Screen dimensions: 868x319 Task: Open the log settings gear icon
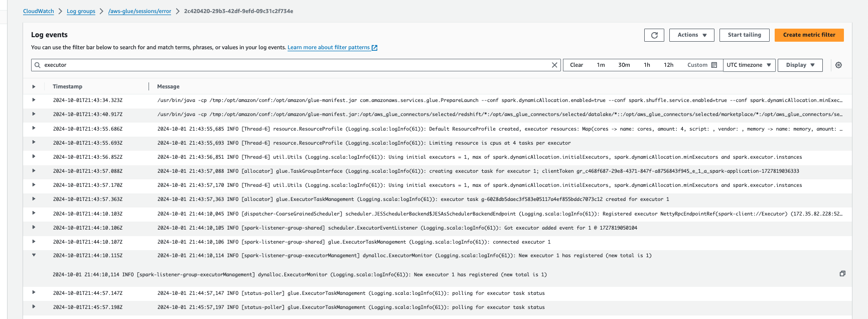[x=838, y=65]
